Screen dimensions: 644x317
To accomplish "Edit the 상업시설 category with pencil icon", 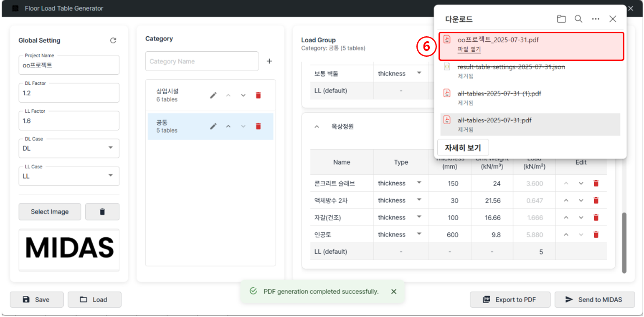I will coord(213,95).
